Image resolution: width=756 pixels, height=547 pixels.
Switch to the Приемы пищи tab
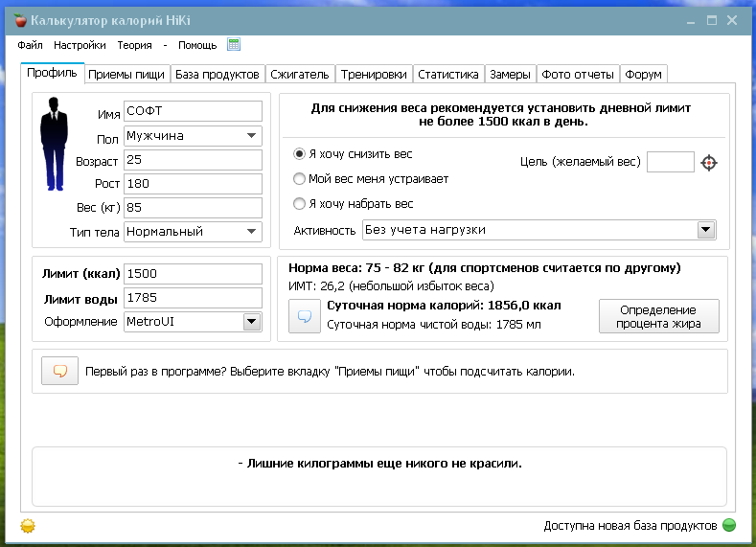point(126,74)
